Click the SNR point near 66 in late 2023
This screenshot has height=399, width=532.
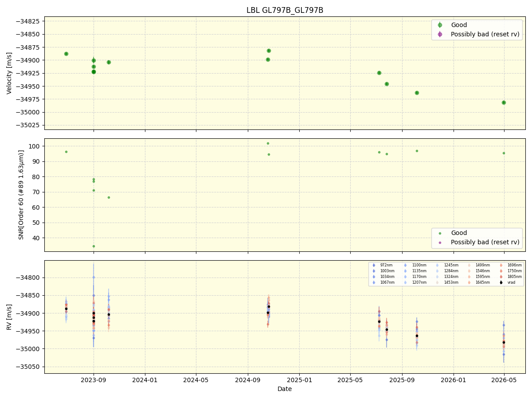(x=109, y=197)
